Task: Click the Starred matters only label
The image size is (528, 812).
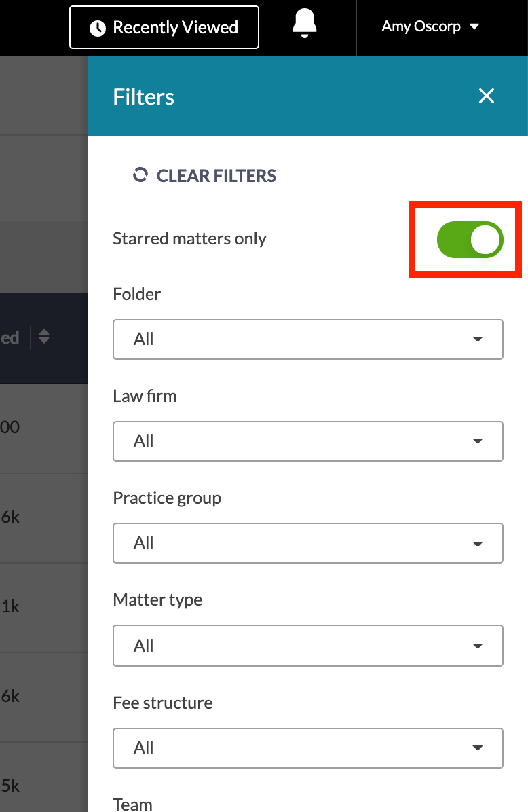Action: 189,239
